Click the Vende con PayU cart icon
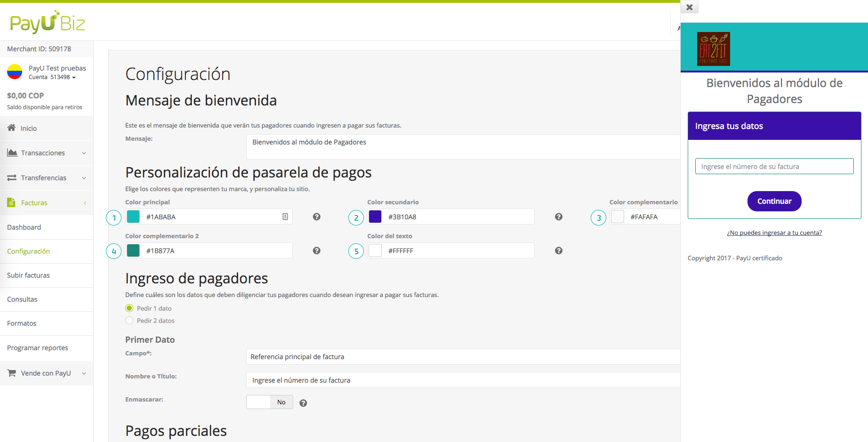 pyautogui.click(x=11, y=373)
